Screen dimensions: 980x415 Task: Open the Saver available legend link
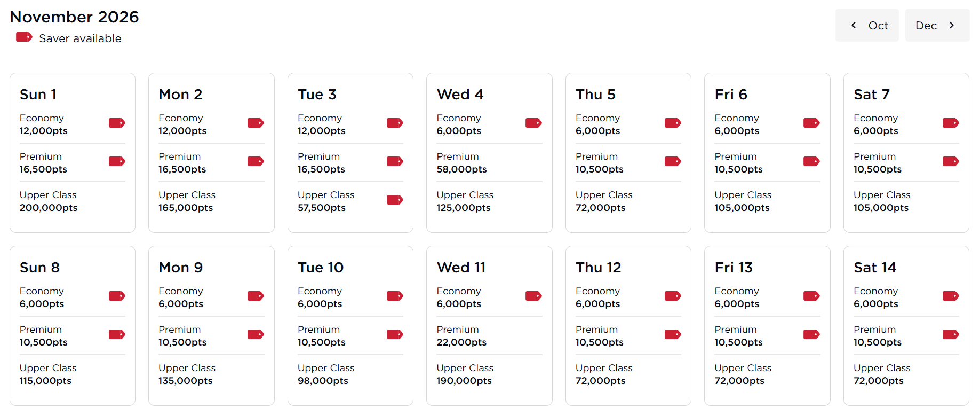[x=80, y=38]
